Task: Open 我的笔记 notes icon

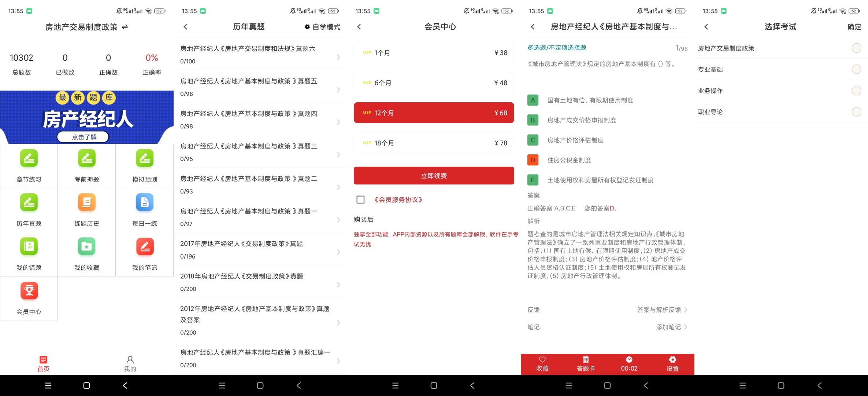Action: coord(145,247)
